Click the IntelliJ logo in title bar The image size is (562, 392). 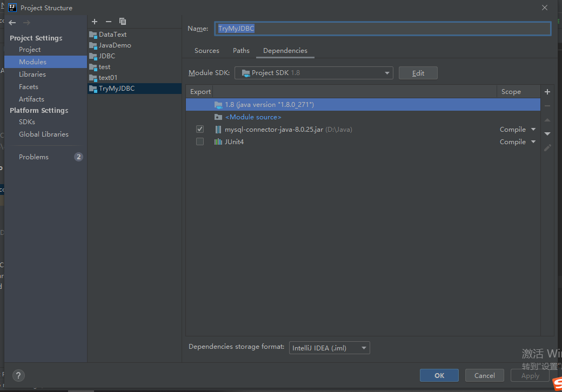[x=12, y=8]
